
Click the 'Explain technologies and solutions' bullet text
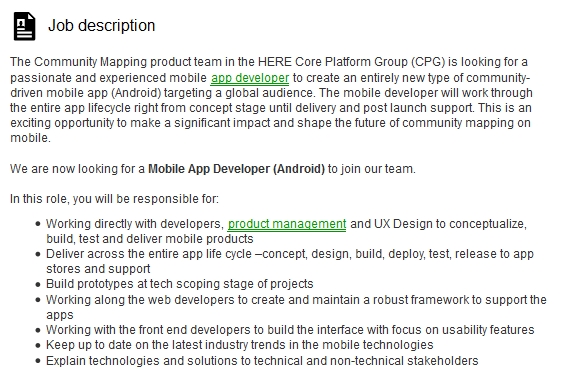pyautogui.click(x=262, y=361)
